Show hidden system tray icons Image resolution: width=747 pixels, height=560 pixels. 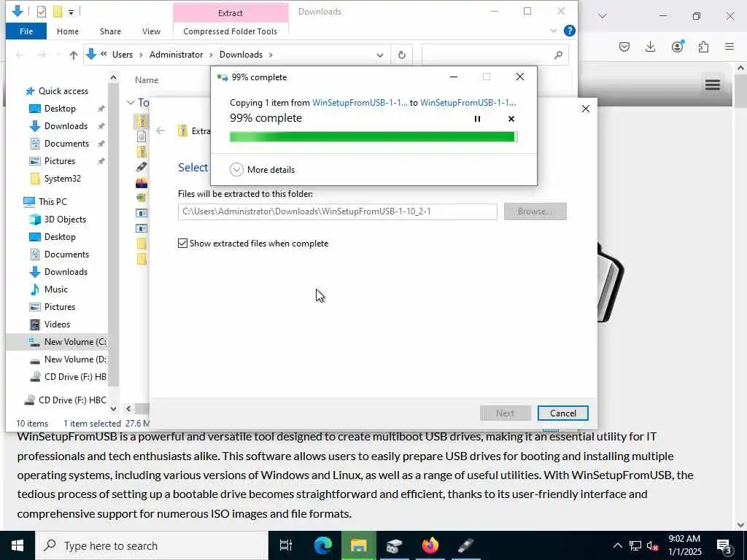pyautogui.click(x=617, y=545)
